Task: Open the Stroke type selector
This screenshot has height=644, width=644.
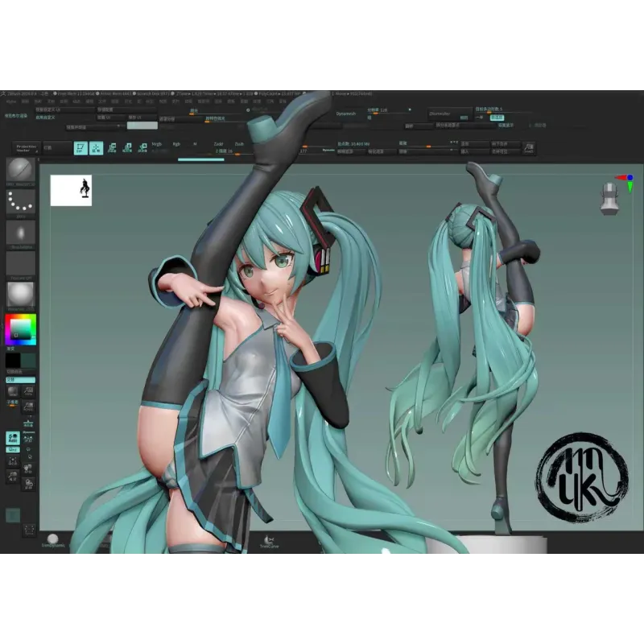Action: point(20,203)
